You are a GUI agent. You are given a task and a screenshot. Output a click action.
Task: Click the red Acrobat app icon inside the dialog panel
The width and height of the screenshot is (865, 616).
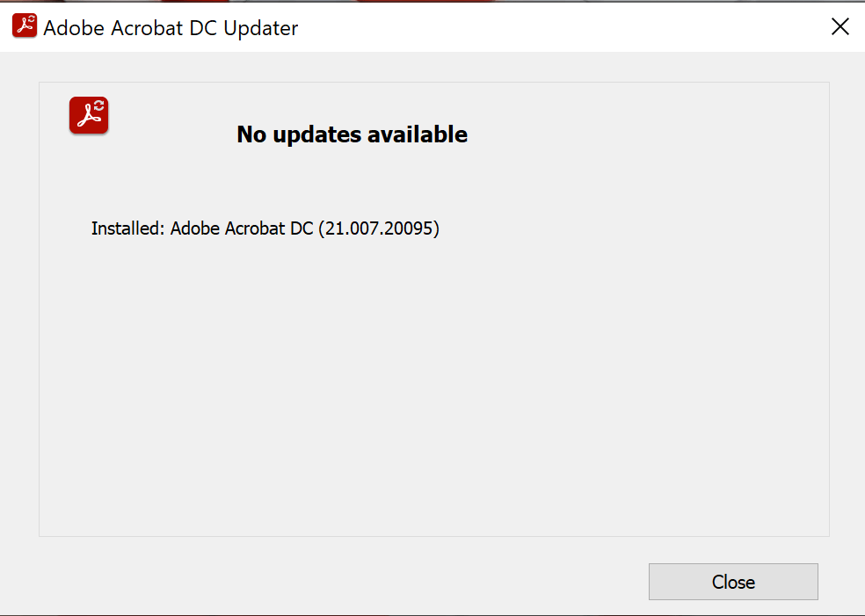[88, 115]
